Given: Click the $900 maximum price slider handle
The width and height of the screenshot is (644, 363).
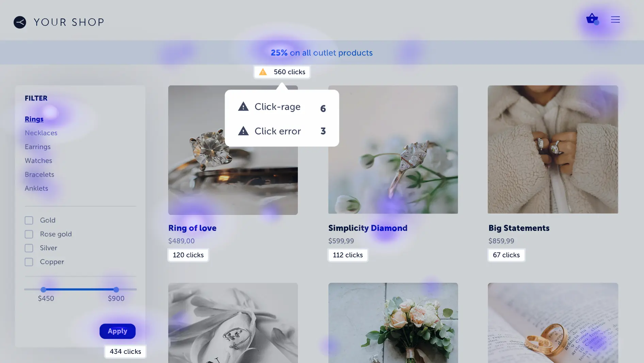Looking at the screenshot, I should [x=116, y=289].
